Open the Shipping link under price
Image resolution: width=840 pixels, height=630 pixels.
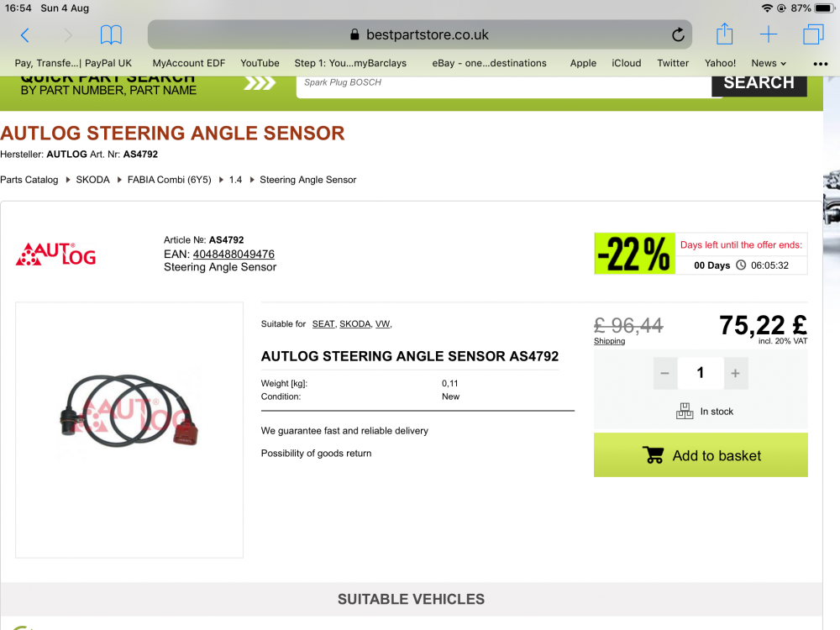click(x=609, y=341)
